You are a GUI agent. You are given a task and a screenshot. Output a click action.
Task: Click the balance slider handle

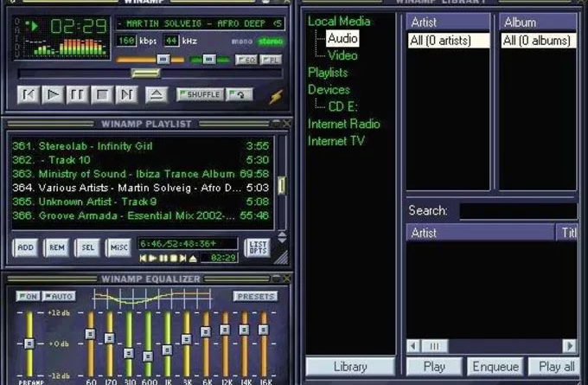pyautogui.click(x=209, y=59)
